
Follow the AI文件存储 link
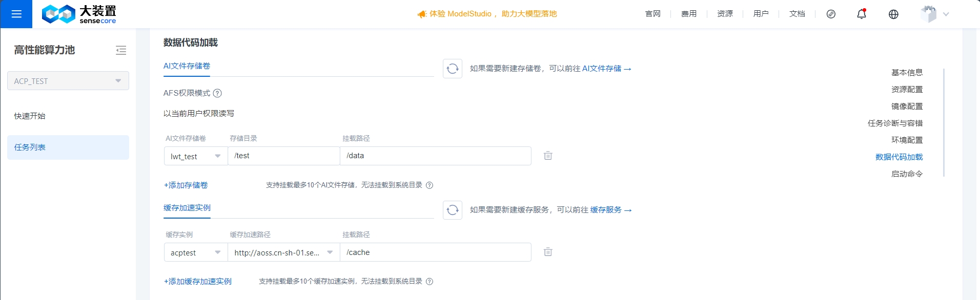tap(606, 69)
